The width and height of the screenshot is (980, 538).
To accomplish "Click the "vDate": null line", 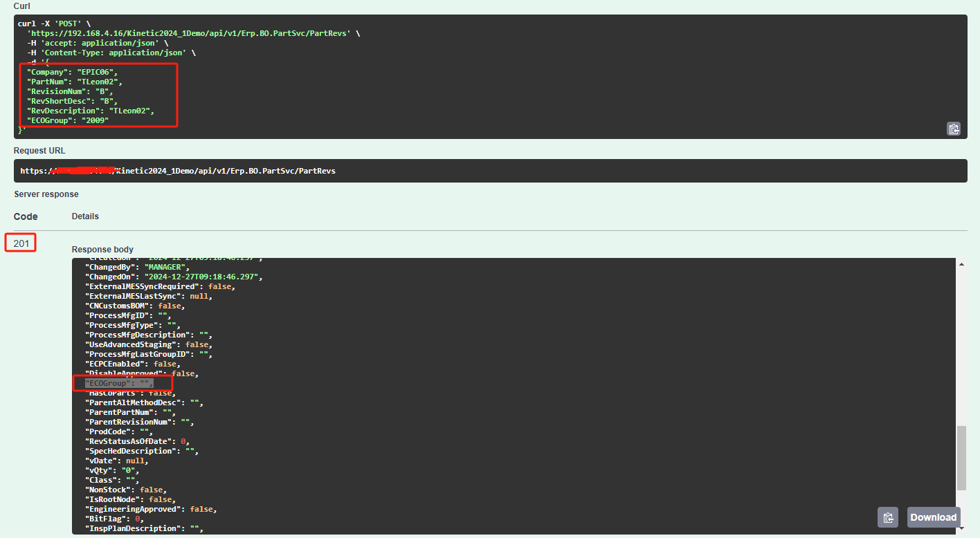I will click(116, 461).
